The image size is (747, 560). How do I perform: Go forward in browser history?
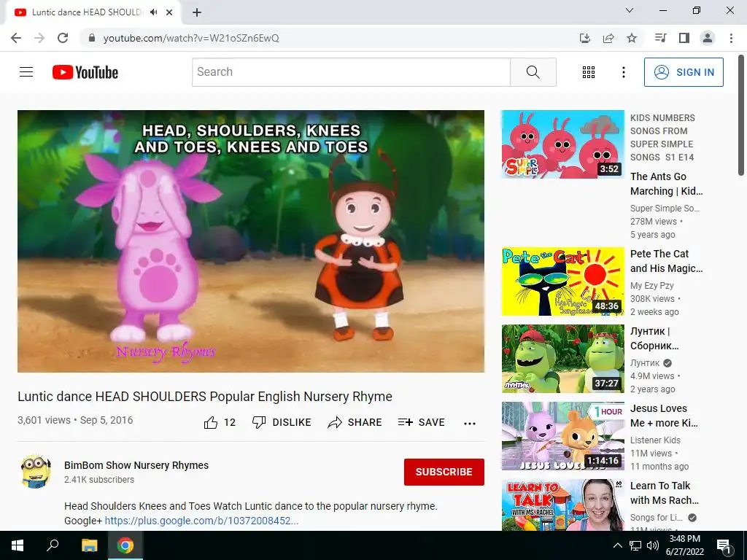(x=39, y=38)
